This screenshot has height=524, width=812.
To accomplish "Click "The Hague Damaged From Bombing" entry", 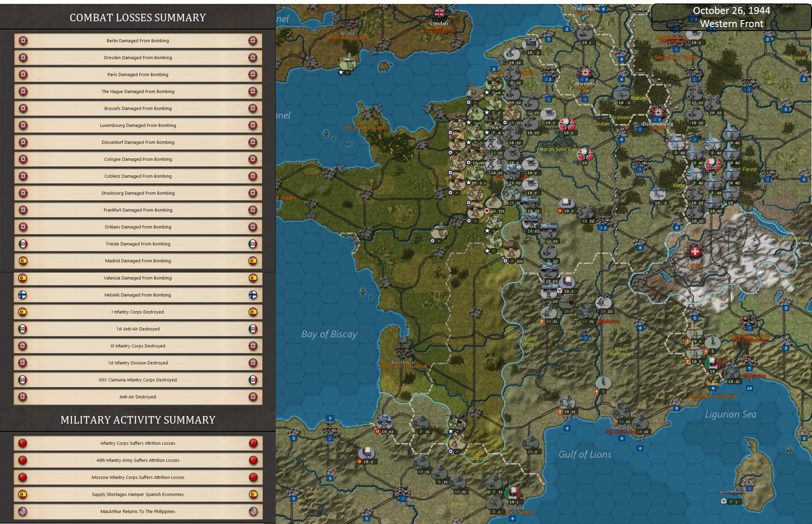I will pyautogui.click(x=138, y=91).
